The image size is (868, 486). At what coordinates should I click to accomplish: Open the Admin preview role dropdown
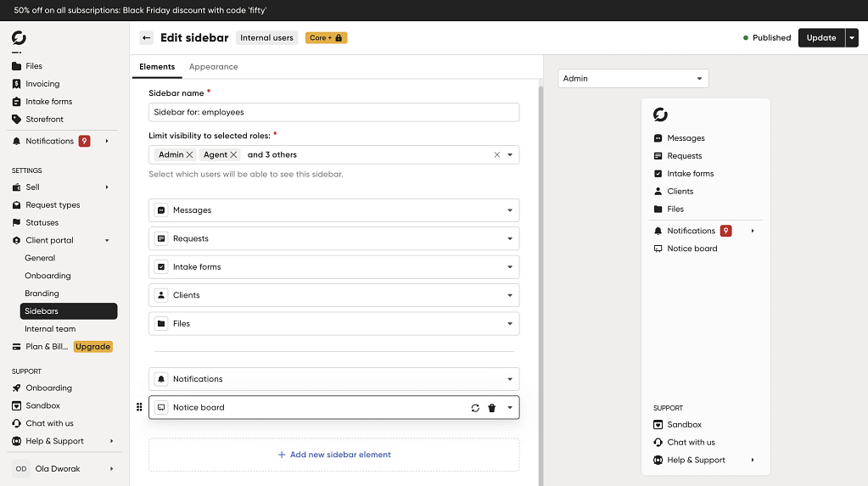click(633, 79)
